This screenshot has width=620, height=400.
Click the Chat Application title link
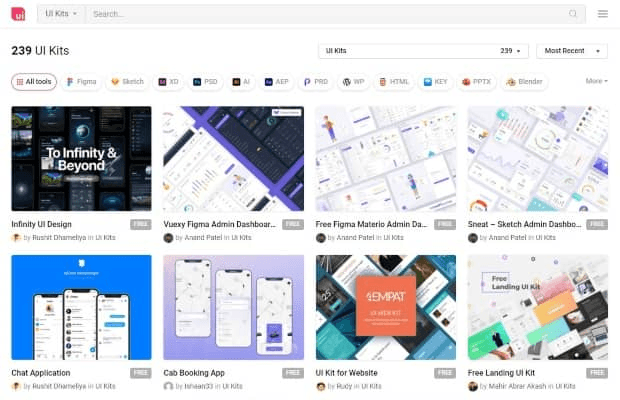click(x=41, y=373)
